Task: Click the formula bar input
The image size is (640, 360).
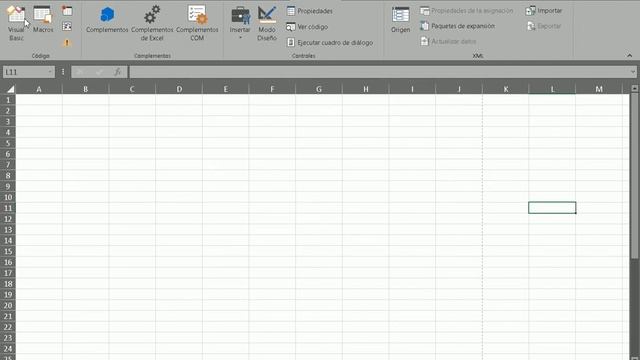Action: point(379,72)
